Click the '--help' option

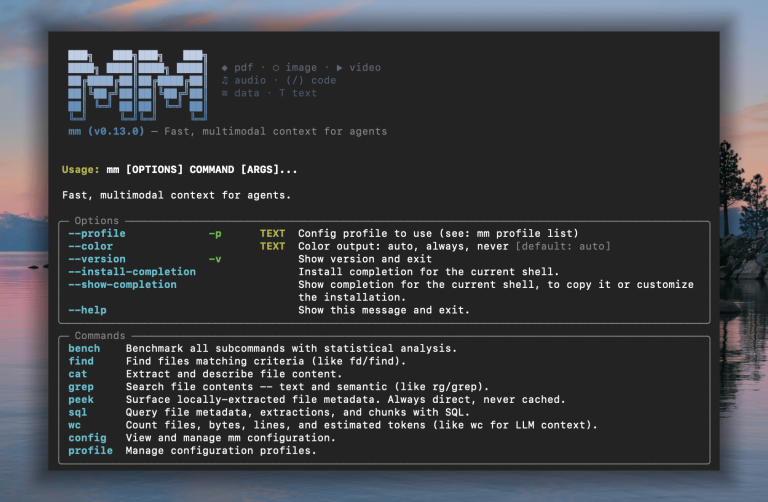tap(87, 310)
